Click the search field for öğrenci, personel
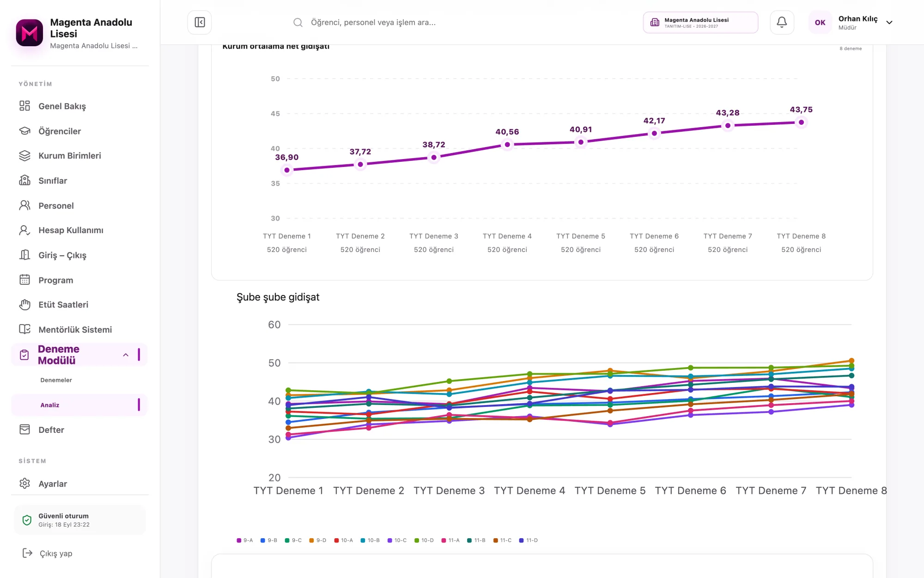Viewport: 924px width, 578px height. click(373, 22)
